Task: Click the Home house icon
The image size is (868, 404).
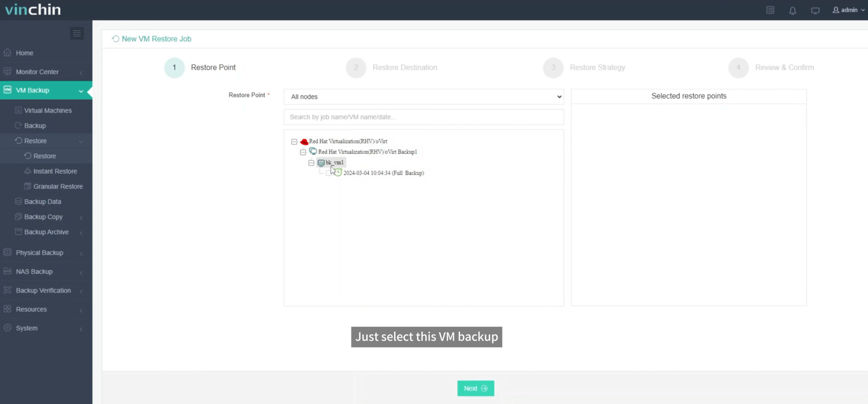Action: 7,52
